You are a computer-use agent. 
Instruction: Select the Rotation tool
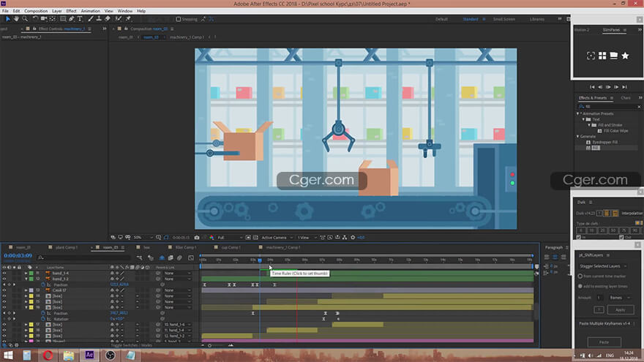tap(35, 19)
